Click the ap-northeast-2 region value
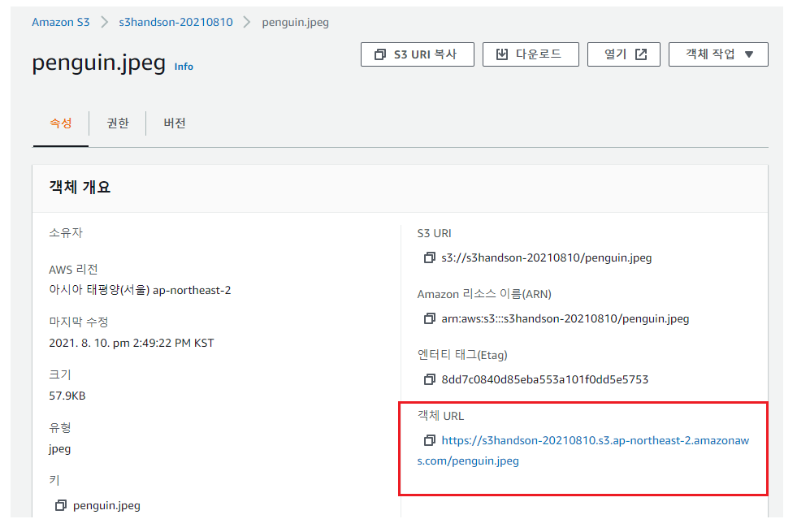This screenshot has width=797, height=532. point(140,290)
